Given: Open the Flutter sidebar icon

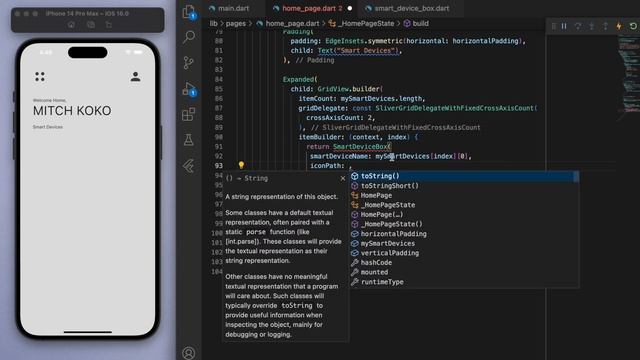Looking at the screenshot, I should pyautogui.click(x=189, y=166).
